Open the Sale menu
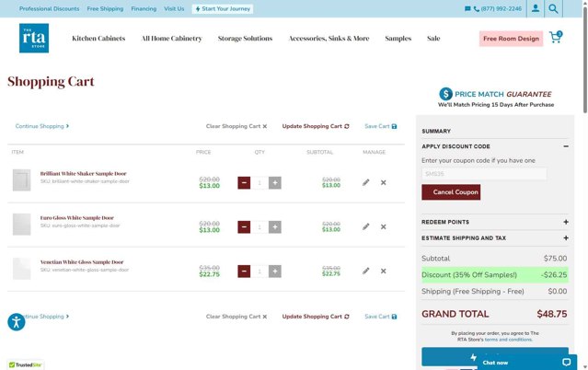The width and height of the screenshot is (588, 370). (433, 39)
